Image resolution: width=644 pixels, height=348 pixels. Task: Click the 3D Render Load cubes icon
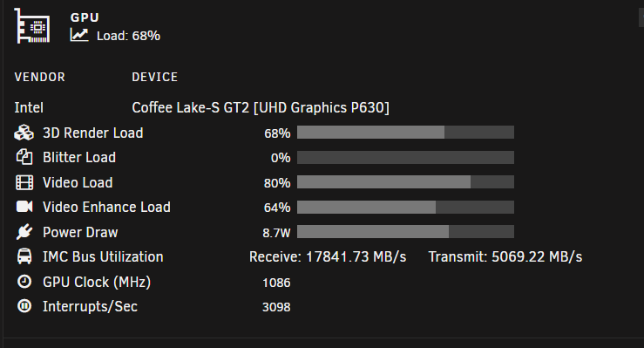pos(24,133)
